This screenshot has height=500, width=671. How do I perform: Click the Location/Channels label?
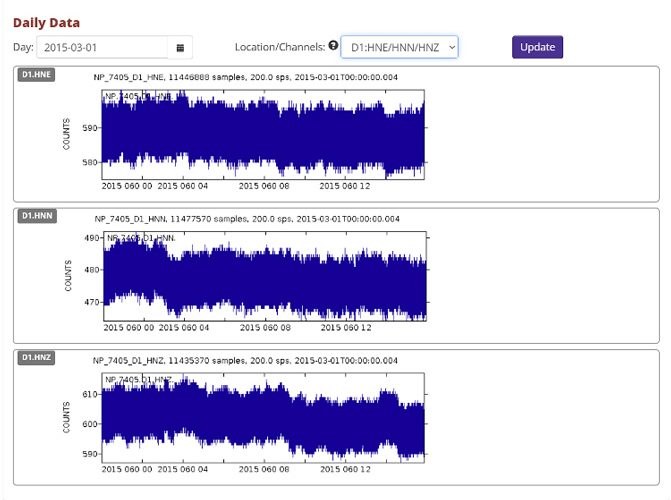(280, 47)
